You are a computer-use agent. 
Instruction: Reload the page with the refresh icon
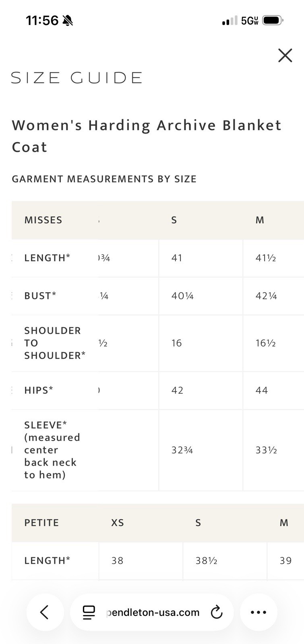click(x=217, y=612)
